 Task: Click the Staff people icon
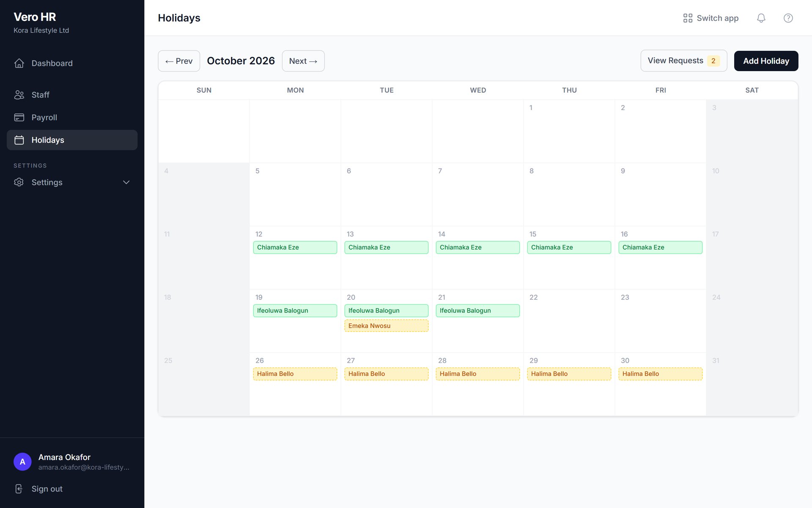19,95
